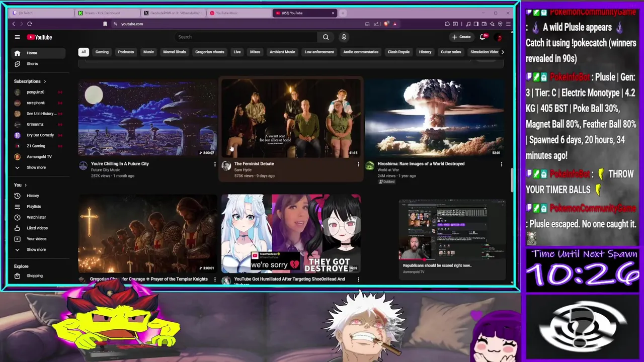The width and height of the screenshot is (644, 362).
Task: Switch to Kick Dashboard browser tab
Action: click(108, 13)
